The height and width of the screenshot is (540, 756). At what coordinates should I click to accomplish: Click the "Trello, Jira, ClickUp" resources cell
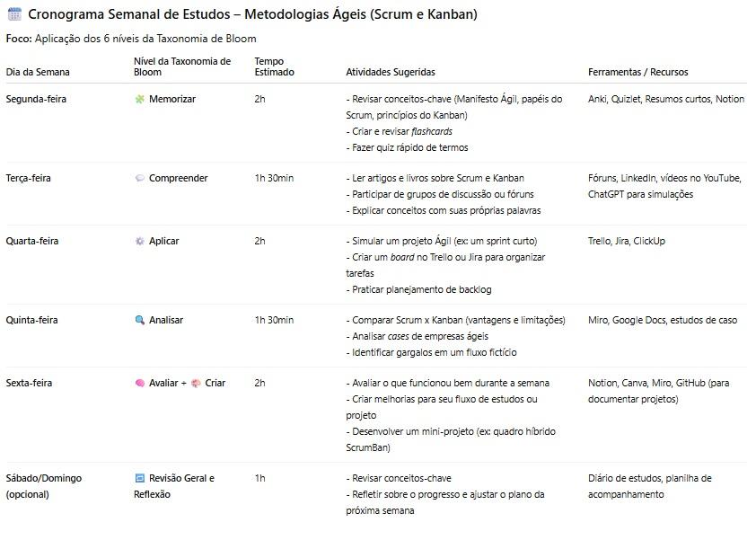(x=627, y=241)
